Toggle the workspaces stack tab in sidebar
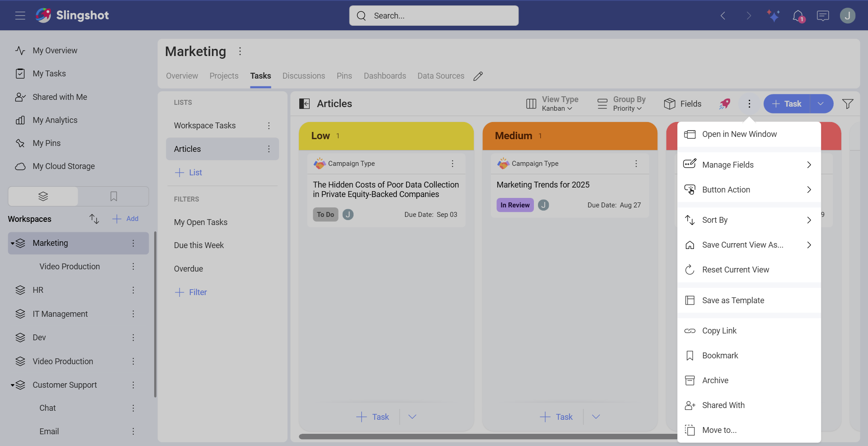 pyautogui.click(x=42, y=196)
